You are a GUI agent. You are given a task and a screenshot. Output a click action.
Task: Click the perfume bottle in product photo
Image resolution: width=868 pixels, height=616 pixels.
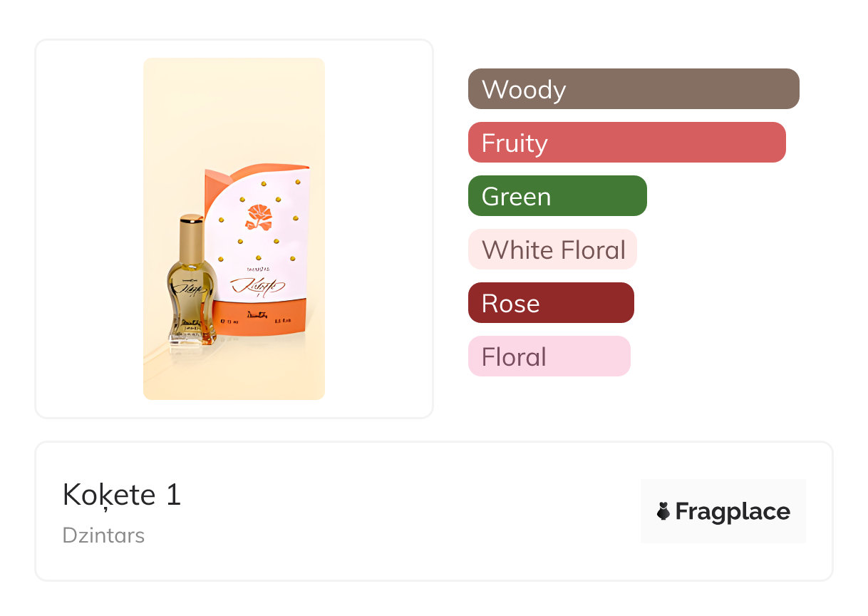pyautogui.click(x=191, y=285)
